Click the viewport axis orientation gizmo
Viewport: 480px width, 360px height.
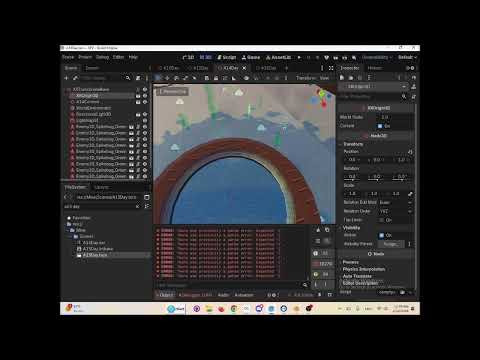322,98
